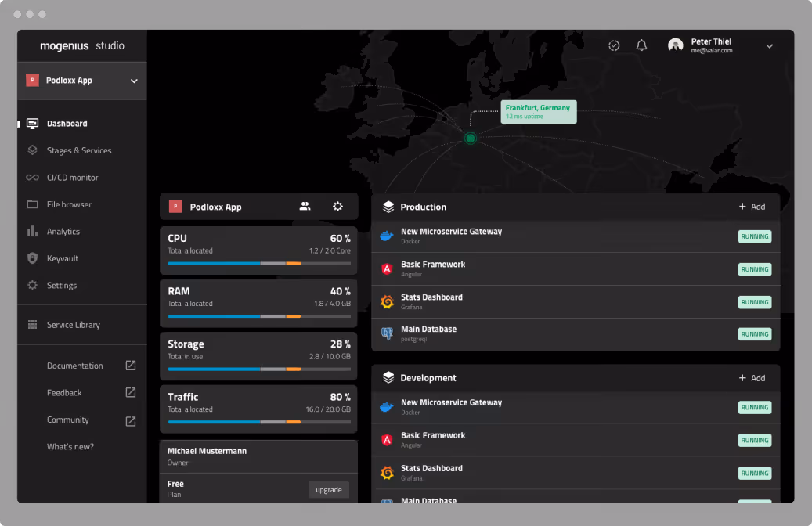
Task: Expand the Production stack header
Action: (423, 207)
